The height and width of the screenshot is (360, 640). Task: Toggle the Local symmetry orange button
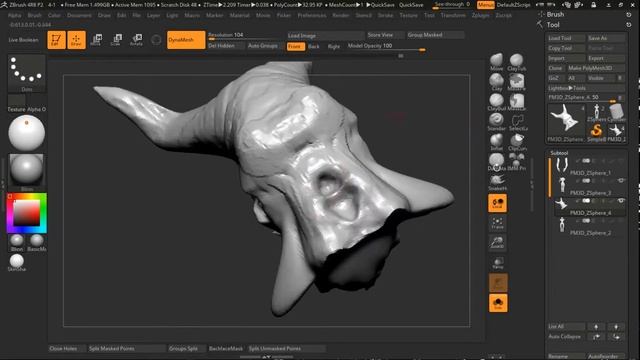click(x=498, y=203)
